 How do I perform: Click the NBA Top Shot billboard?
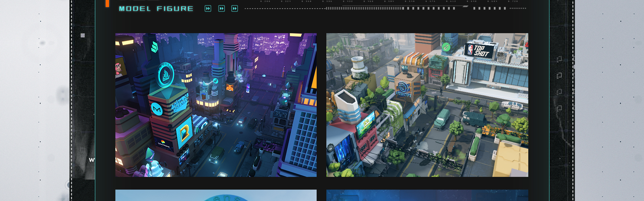coord(479,51)
